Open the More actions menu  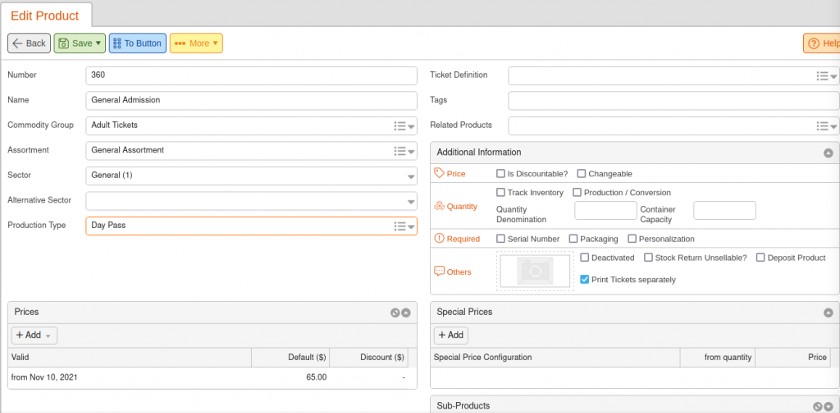(196, 43)
